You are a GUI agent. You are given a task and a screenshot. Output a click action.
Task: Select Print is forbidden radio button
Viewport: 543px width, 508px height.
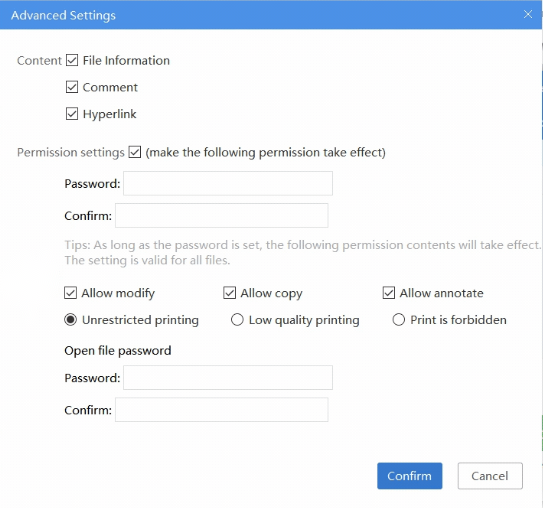tap(399, 319)
